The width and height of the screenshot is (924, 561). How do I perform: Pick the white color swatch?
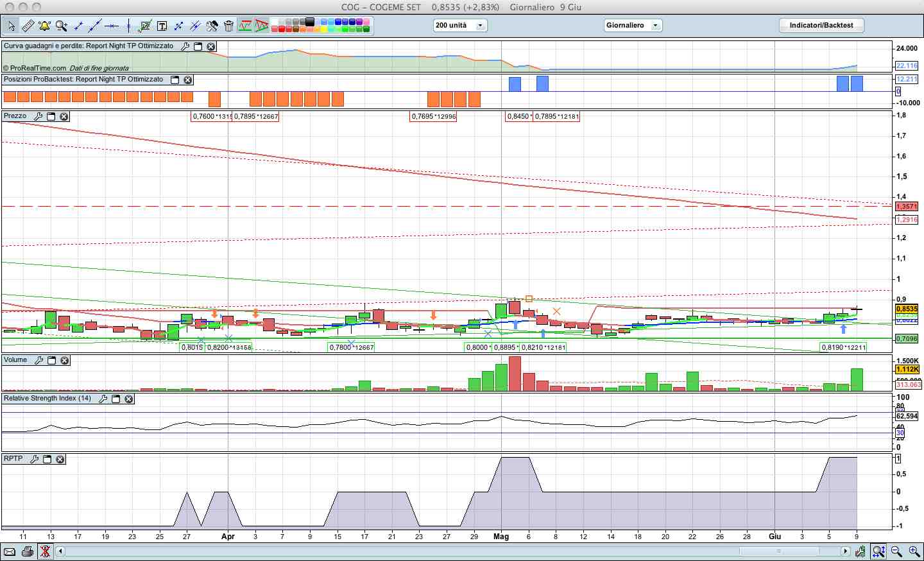click(275, 21)
